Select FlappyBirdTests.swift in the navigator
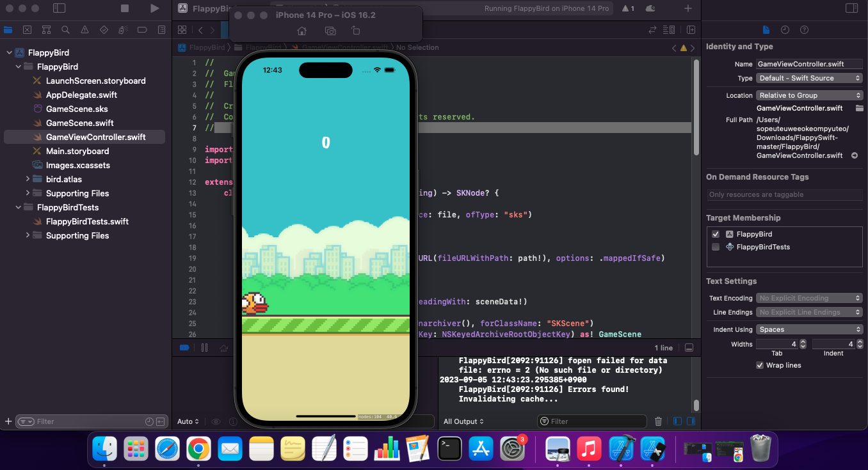This screenshot has height=470, width=868. click(87, 221)
